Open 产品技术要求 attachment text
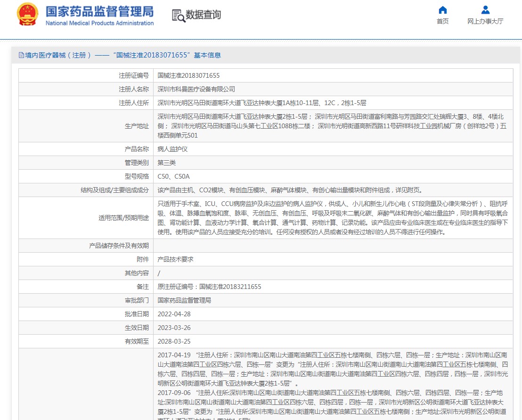This screenshot has width=522, height=420. [175, 259]
